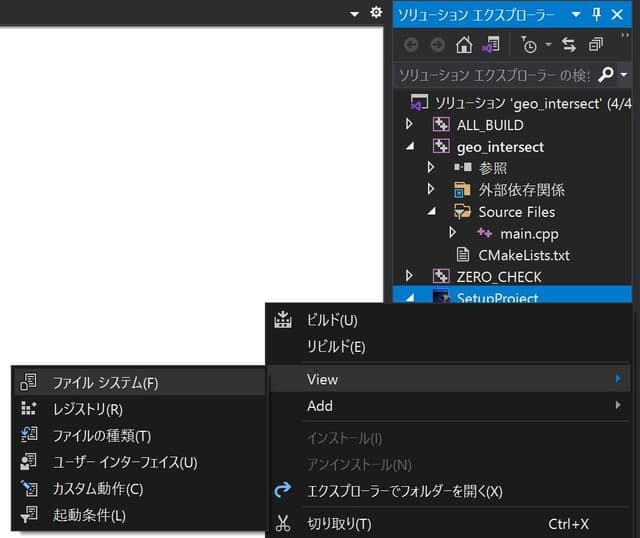
Task: Click the search magnifier icon in Solution Explorer
Action: 605,75
